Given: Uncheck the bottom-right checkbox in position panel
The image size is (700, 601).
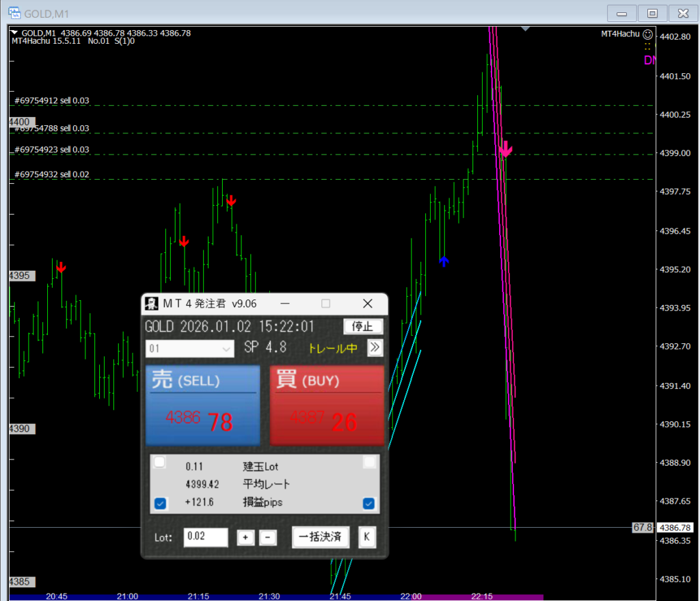Looking at the screenshot, I should coord(369,504).
